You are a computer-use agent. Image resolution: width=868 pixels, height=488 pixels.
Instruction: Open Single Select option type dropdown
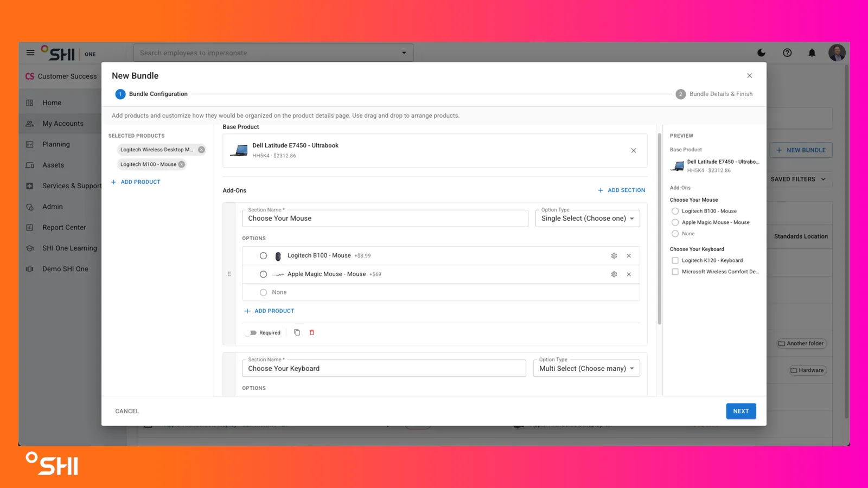click(588, 219)
